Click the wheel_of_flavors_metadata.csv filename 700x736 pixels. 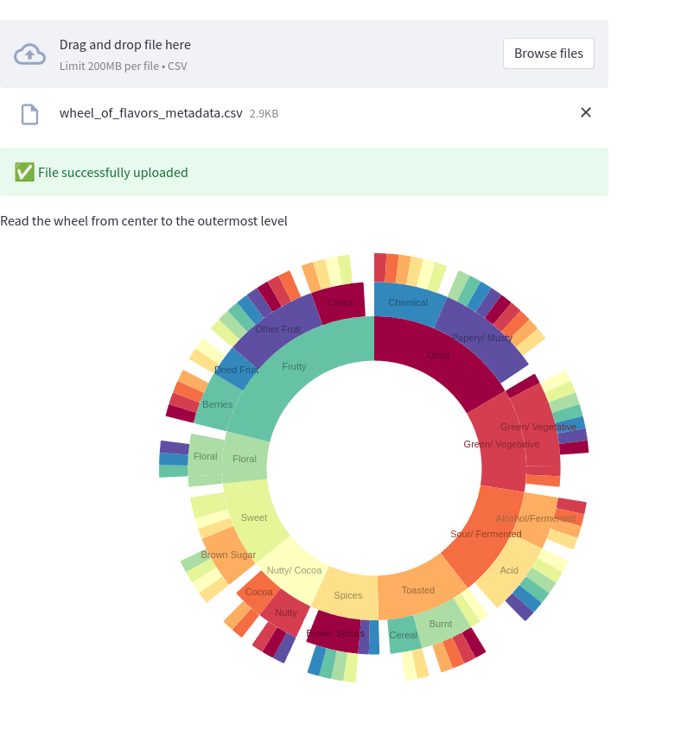tap(150, 113)
